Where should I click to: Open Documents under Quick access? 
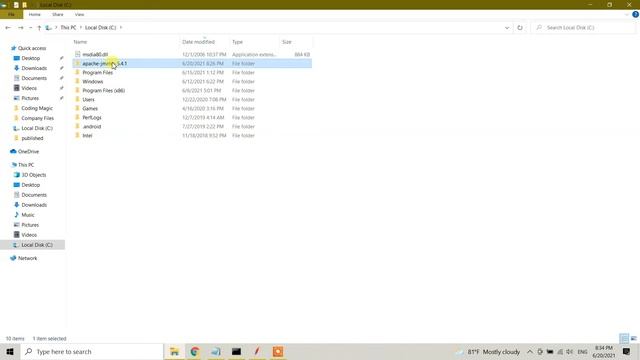click(x=34, y=78)
